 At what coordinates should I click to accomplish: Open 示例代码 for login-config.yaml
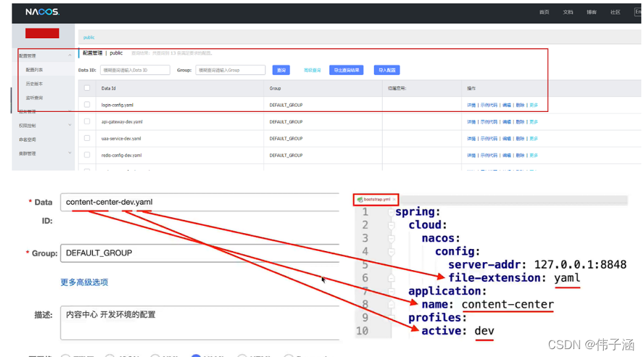489,105
